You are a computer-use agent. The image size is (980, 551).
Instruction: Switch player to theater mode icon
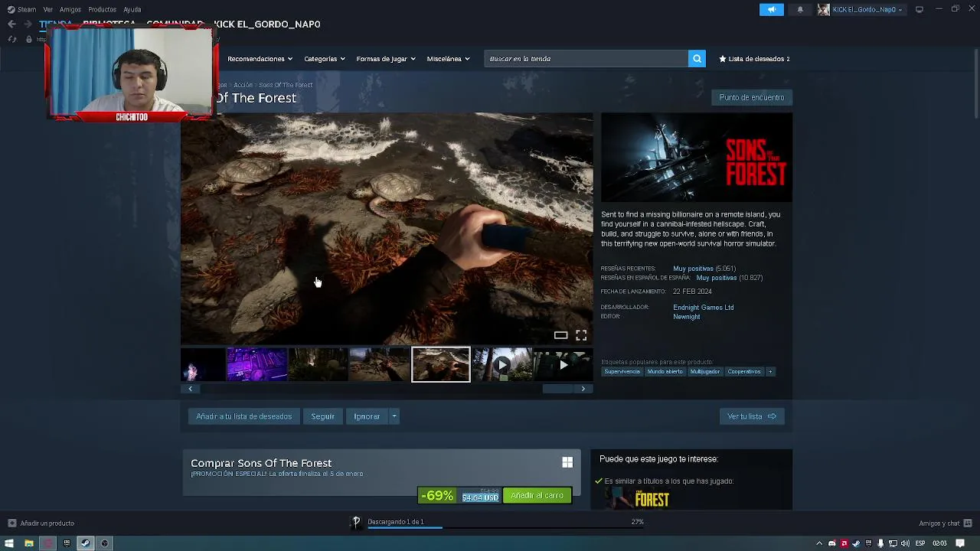pyautogui.click(x=560, y=335)
